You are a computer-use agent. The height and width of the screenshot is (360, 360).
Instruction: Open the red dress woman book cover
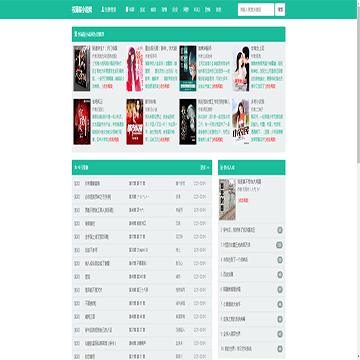(x=135, y=122)
